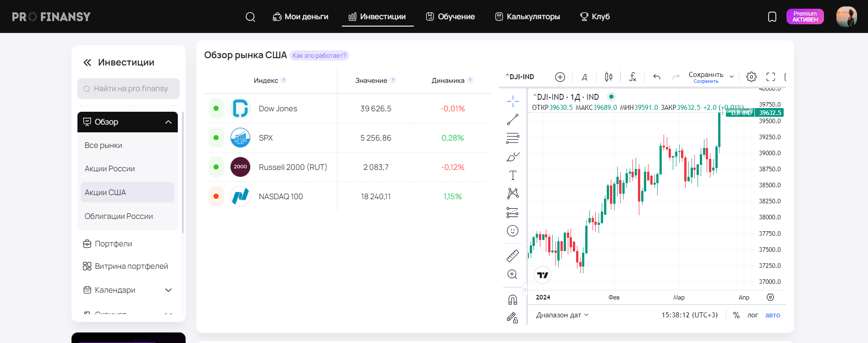Viewport: 868px width, 343px height.
Task: Open the indicators fx menu
Action: click(x=632, y=77)
